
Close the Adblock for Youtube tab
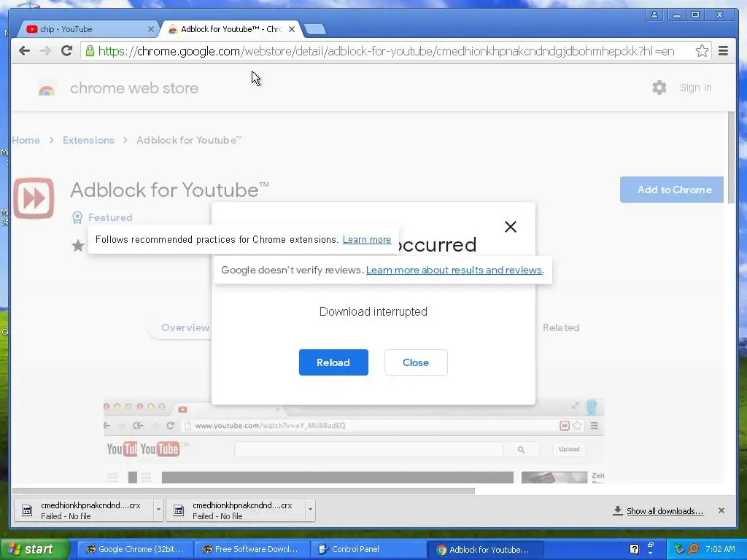click(292, 29)
